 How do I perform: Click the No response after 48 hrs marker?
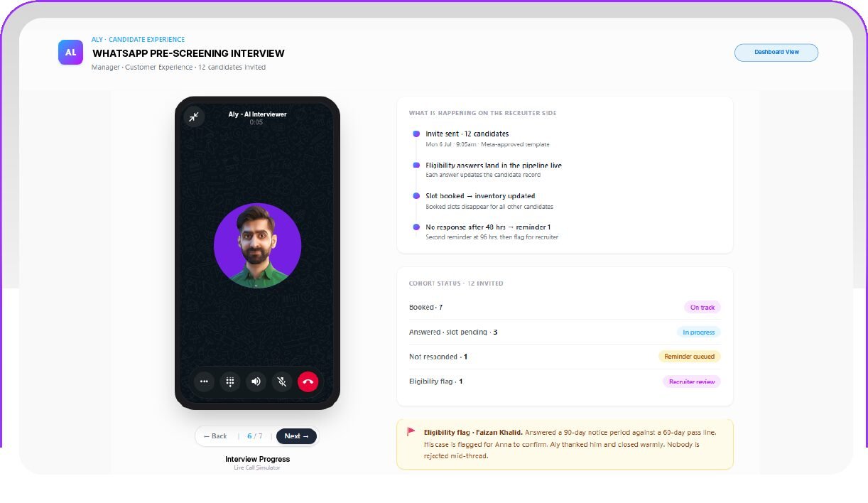pos(416,227)
